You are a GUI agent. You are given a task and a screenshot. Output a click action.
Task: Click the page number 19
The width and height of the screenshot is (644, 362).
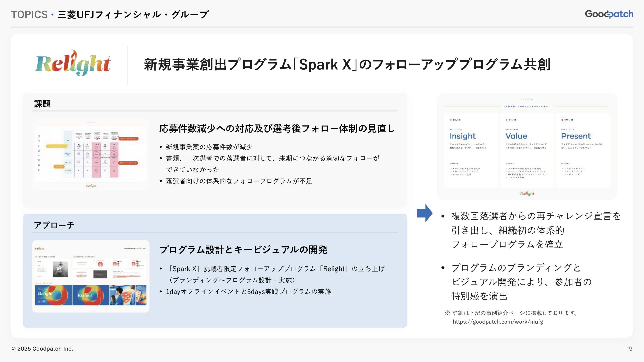point(629,349)
